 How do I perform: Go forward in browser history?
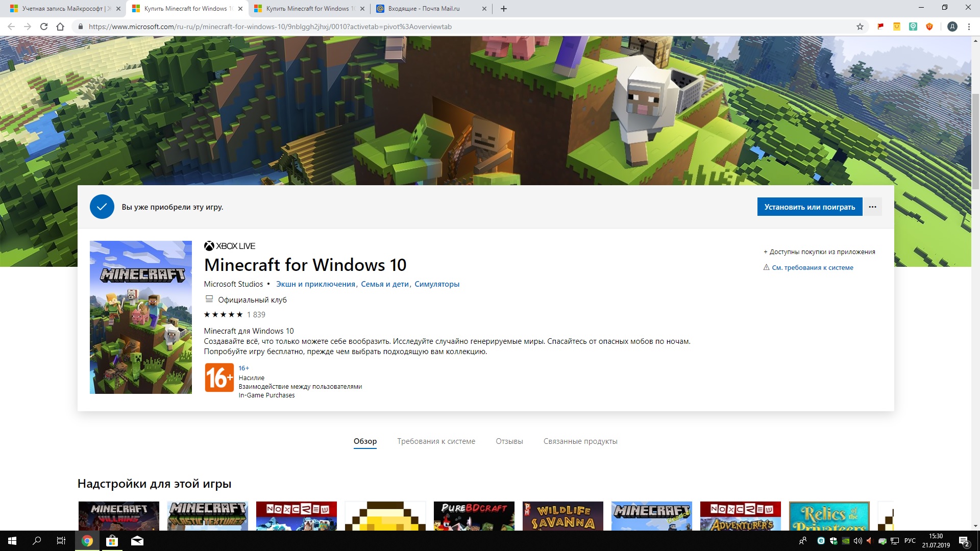(28, 27)
